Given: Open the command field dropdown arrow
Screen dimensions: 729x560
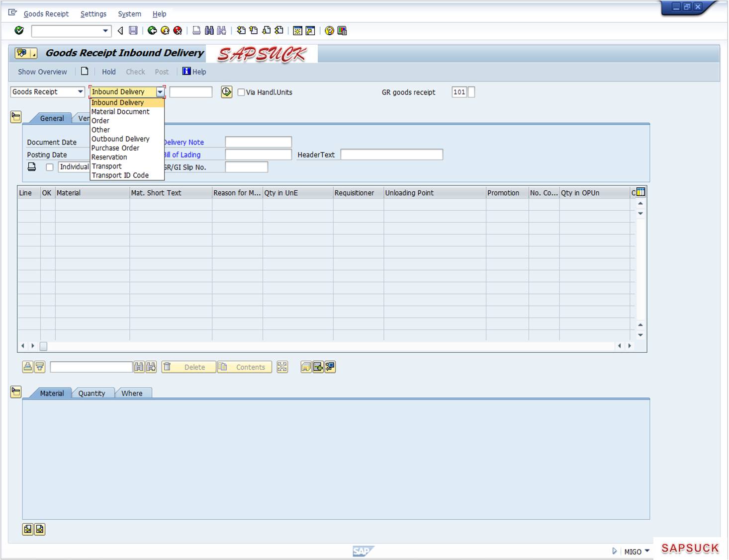Looking at the screenshot, I should [105, 31].
